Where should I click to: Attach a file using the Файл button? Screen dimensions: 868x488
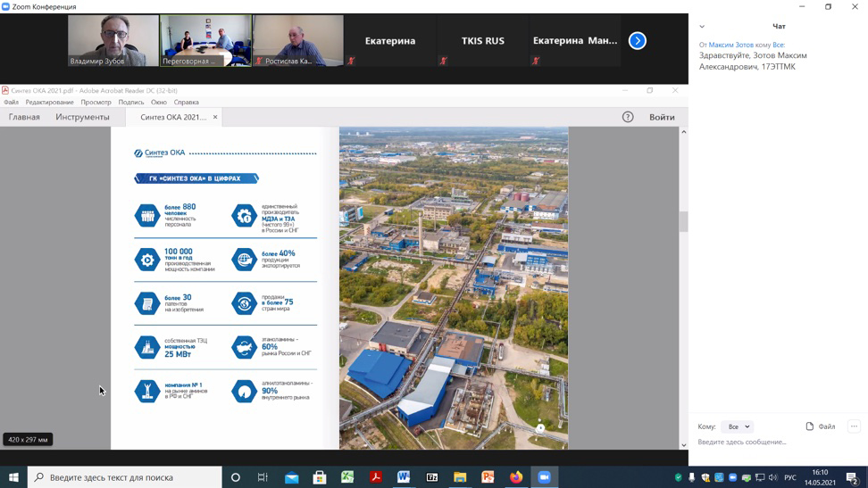[x=821, y=426]
